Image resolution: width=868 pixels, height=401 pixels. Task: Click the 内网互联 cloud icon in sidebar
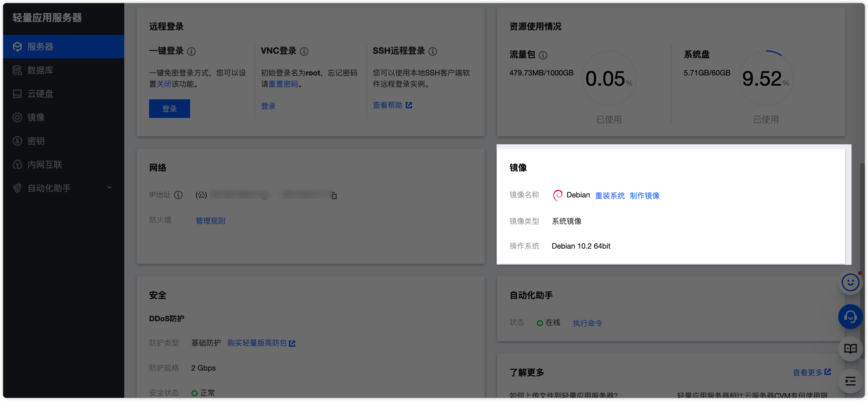point(17,164)
